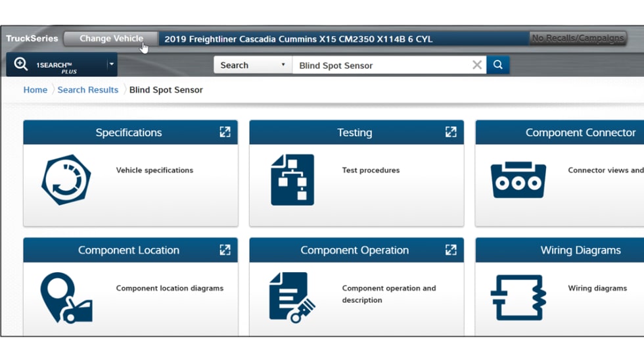Click the No Recalls/Campaigns button
This screenshot has height=363, width=644.
(578, 38)
